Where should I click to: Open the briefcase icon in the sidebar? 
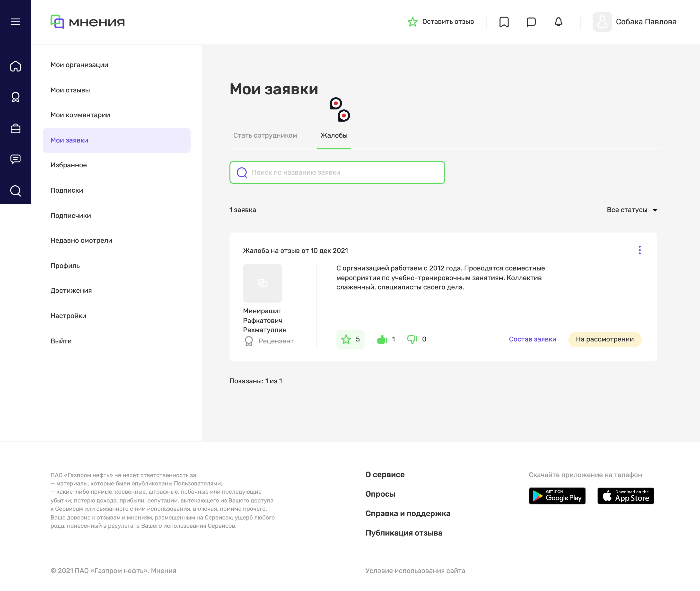click(x=15, y=128)
